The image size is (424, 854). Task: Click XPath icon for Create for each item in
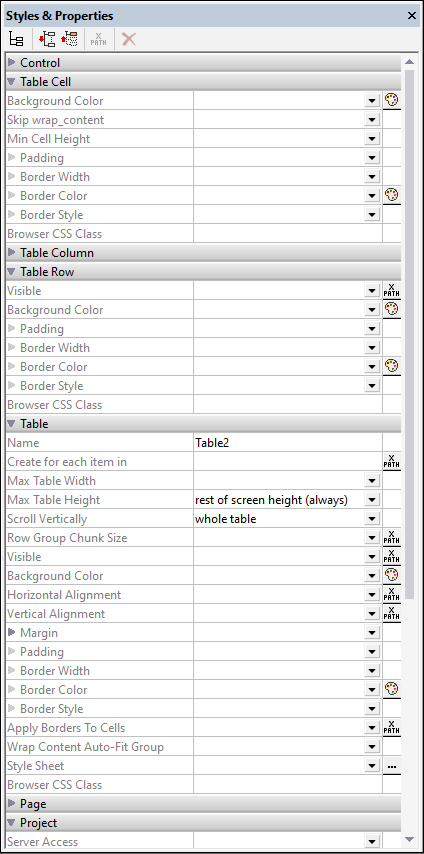click(x=391, y=461)
